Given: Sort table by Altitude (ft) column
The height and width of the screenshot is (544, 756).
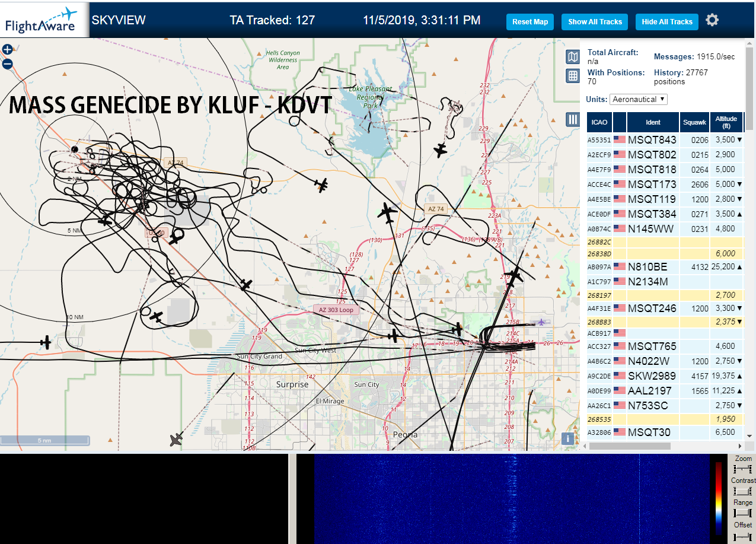Looking at the screenshot, I should point(726,122).
